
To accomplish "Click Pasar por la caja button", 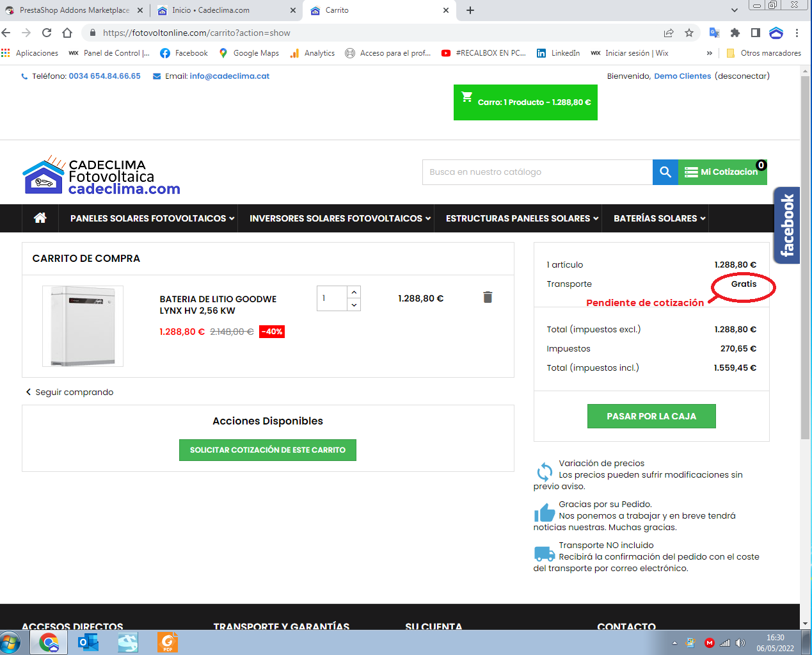I will [651, 416].
